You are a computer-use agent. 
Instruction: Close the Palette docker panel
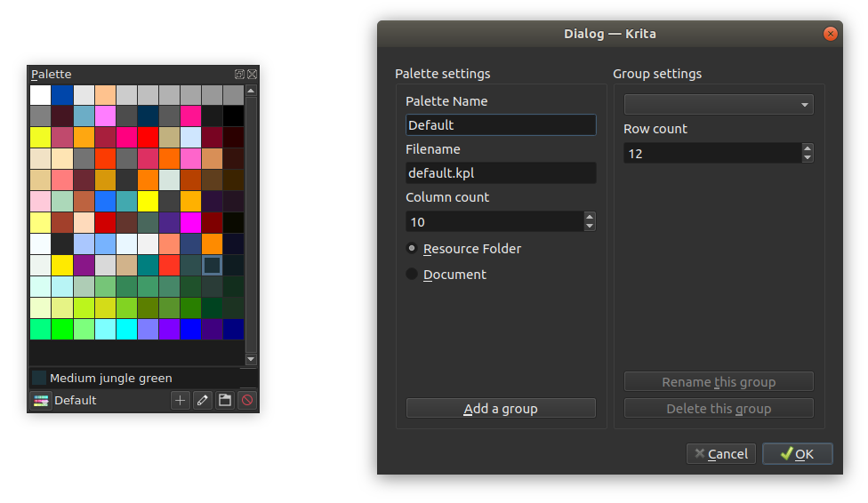252,74
